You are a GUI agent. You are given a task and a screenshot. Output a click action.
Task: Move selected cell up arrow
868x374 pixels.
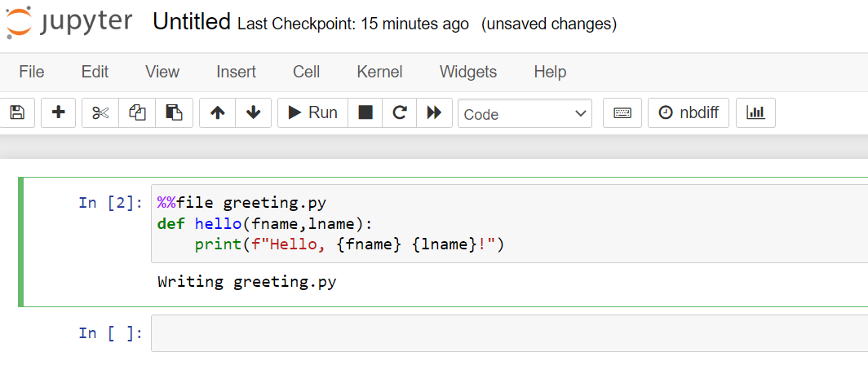tap(218, 113)
